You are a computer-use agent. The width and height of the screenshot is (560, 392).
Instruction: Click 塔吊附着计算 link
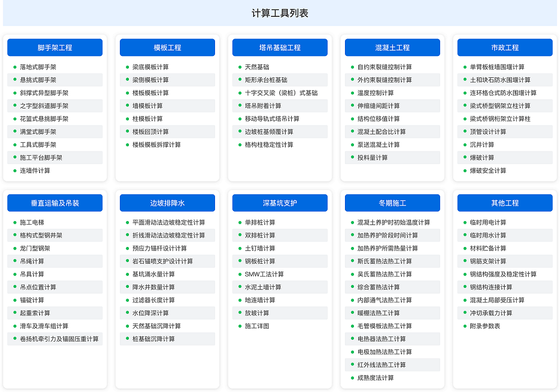pyautogui.click(x=263, y=106)
